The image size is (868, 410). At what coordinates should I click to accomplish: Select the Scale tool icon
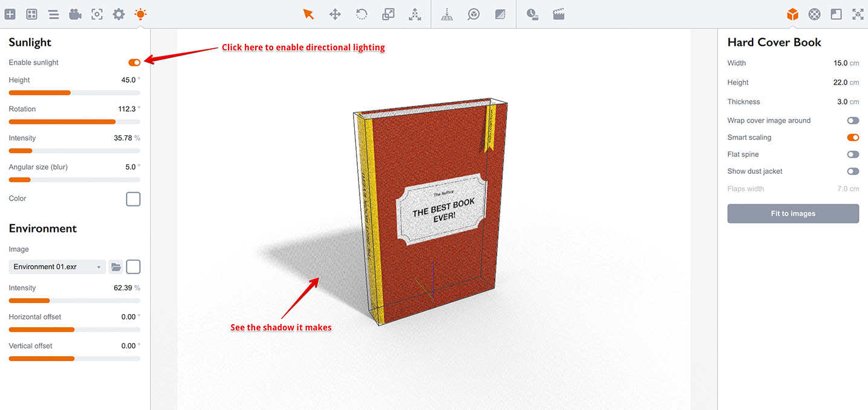[388, 13]
